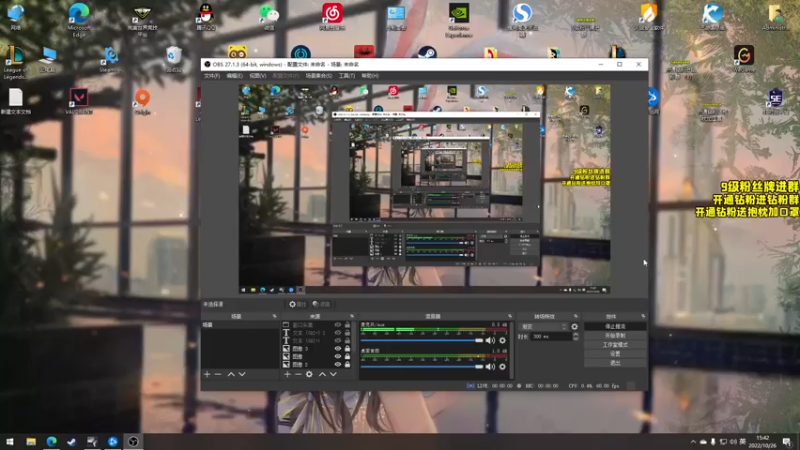The width and height of the screenshot is (800, 450).
Task: Click the OBS icon in the taskbar
Action: click(x=133, y=441)
